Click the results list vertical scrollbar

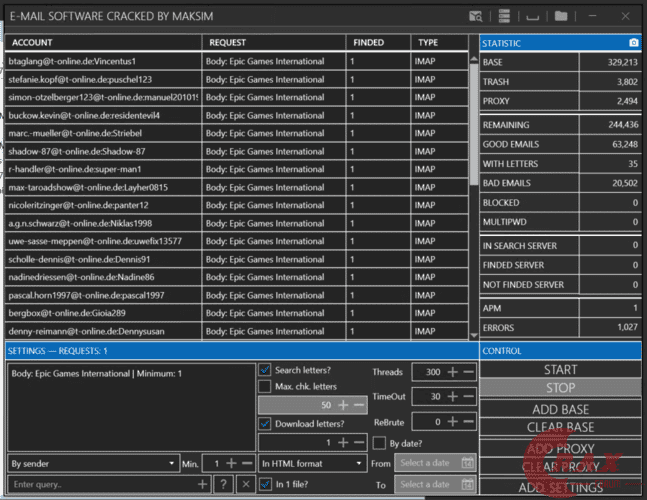point(474,150)
